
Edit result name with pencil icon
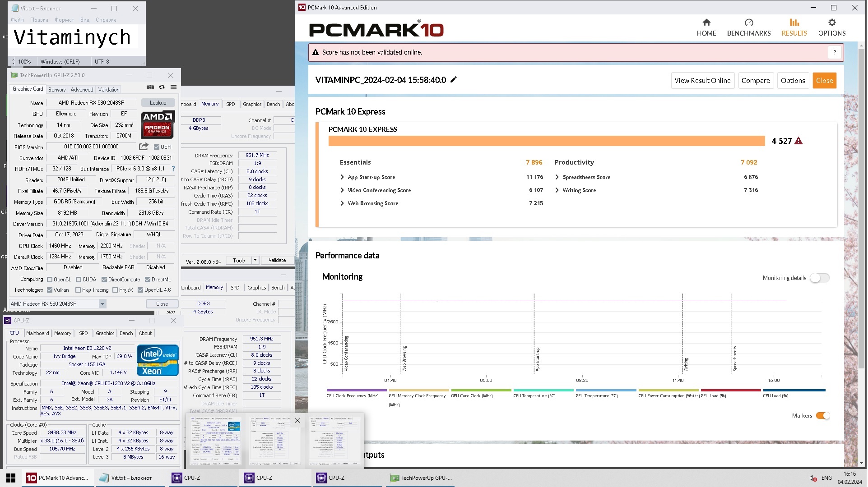(x=454, y=80)
